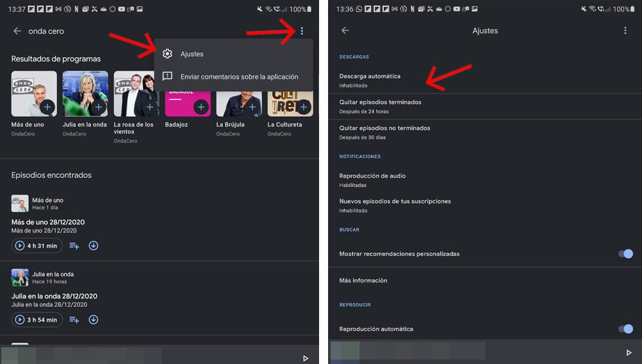Subscribe to La Brújula plus icon
642x364 pixels.
(x=252, y=107)
